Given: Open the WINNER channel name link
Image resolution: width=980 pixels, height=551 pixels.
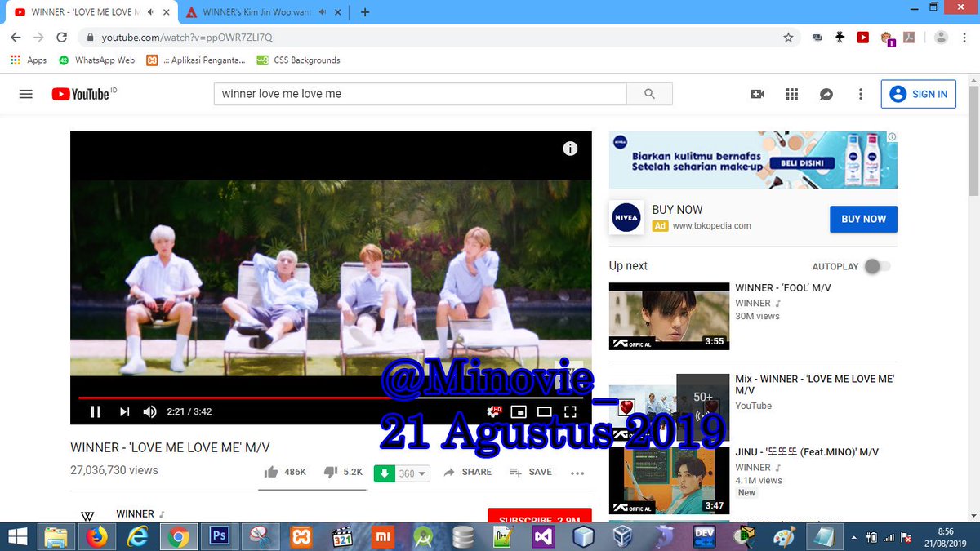Looking at the screenshot, I should pyautogui.click(x=135, y=513).
